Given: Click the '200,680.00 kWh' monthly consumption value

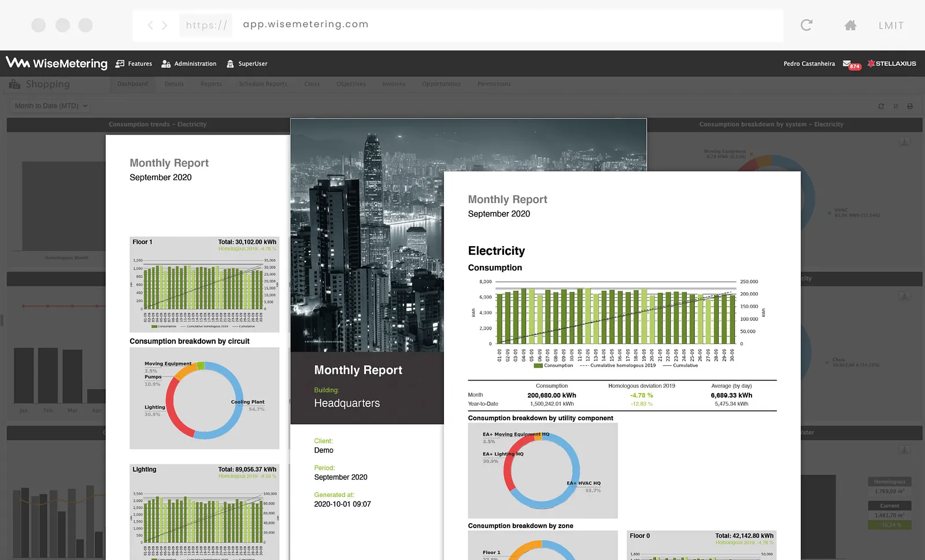Looking at the screenshot, I should coord(552,395).
